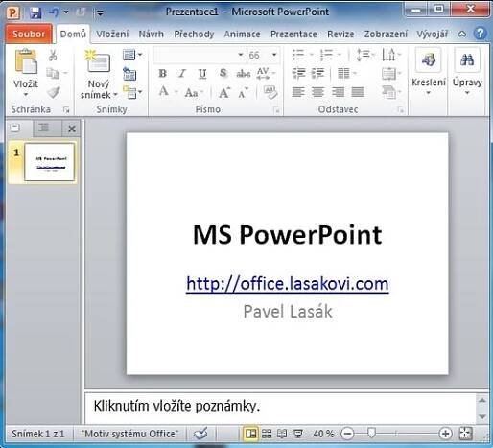This screenshot has width=493, height=448.
Task: Toggle text shadow S button
Action: [x=223, y=74]
